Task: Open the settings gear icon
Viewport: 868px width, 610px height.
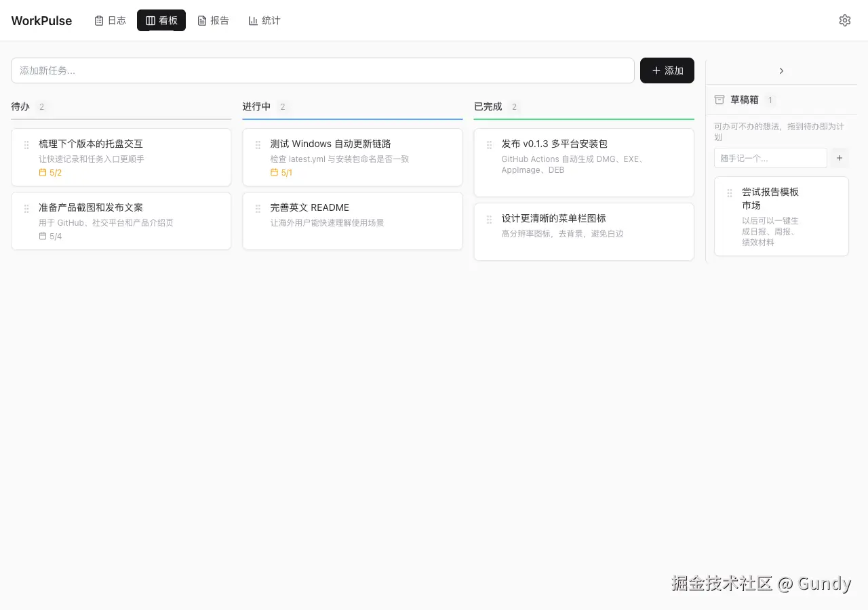Action: [x=844, y=20]
